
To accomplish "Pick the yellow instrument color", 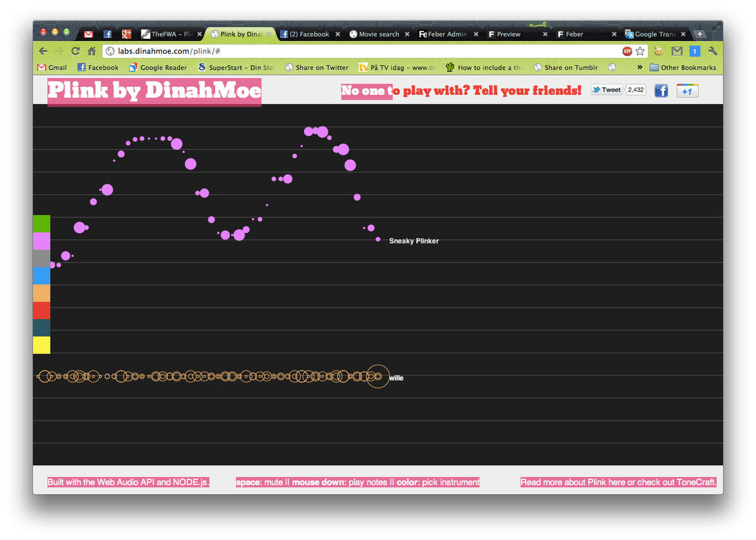I will click(x=41, y=345).
